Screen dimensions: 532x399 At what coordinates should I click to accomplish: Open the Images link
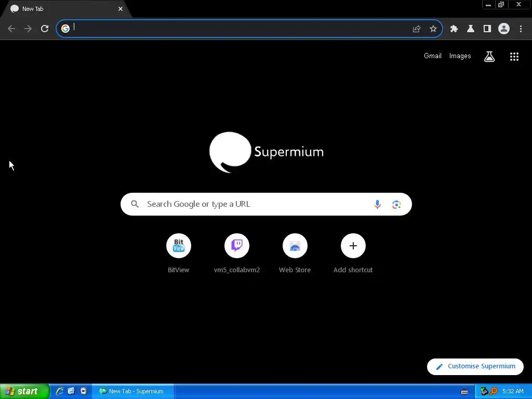coord(460,56)
